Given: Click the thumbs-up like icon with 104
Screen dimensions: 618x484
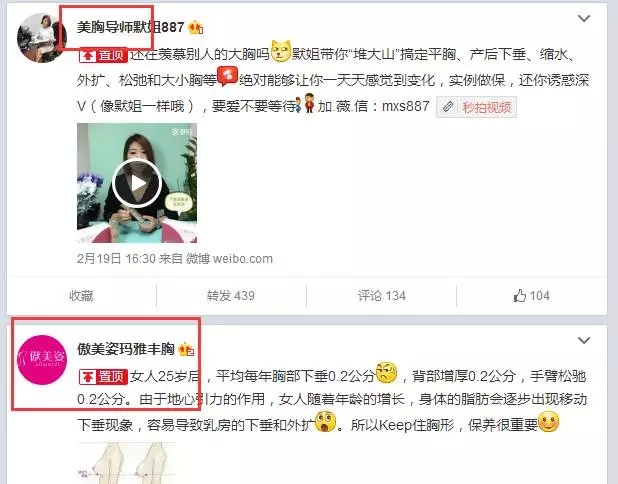Looking at the screenshot, I should point(532,296).
